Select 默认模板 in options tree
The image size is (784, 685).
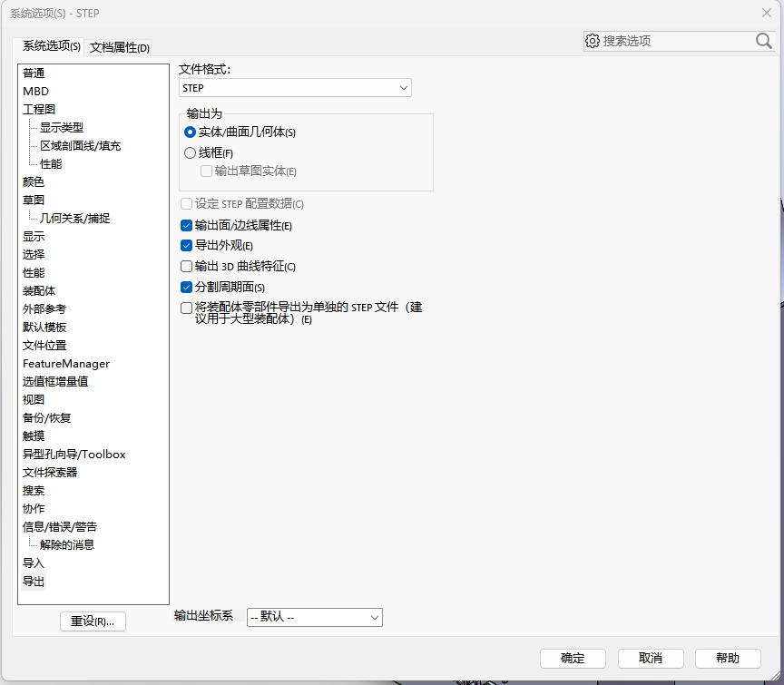click(x=44, y=328)
